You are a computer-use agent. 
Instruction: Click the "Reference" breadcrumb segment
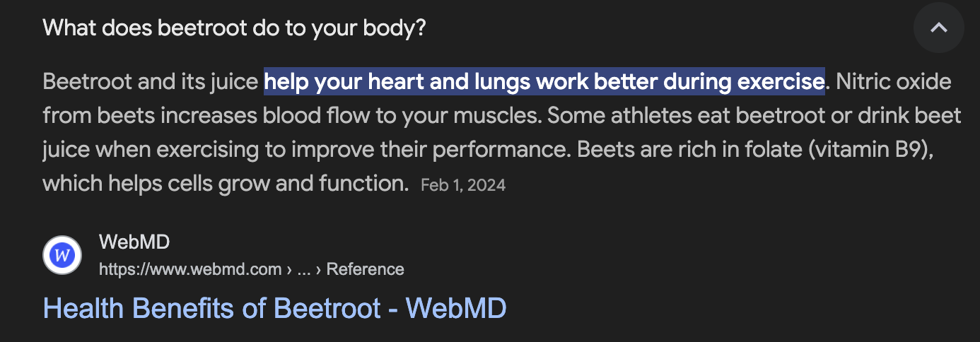pyautogui.click(x=365, y=269)
